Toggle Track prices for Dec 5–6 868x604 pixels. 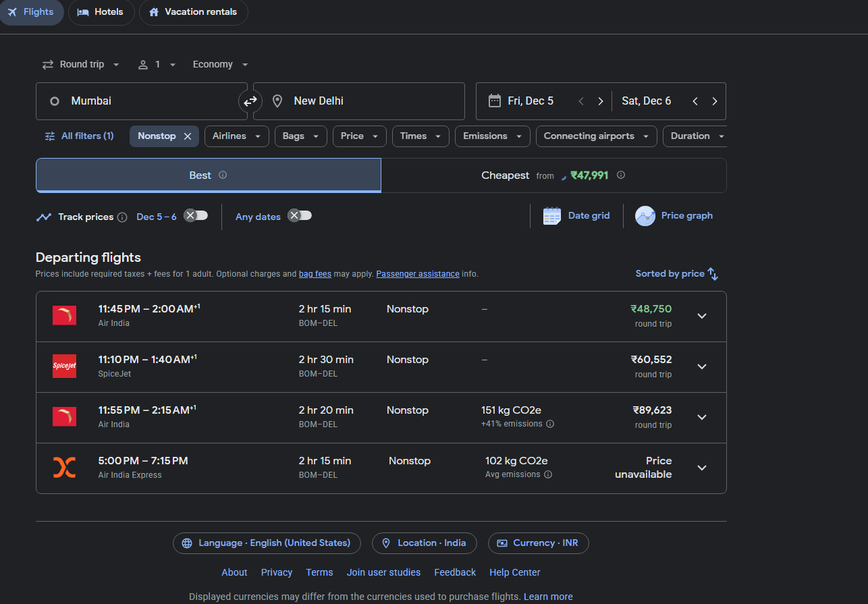pyautogui.click(x=196, y=216)
